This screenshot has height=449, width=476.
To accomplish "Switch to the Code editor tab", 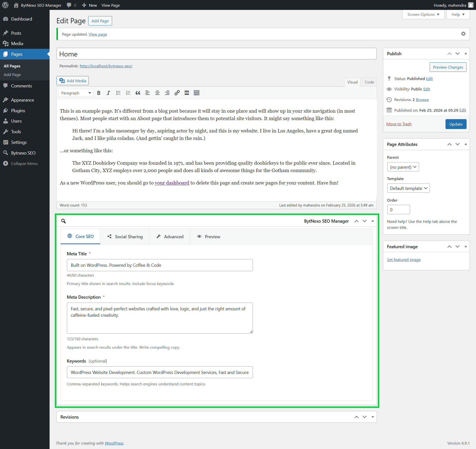I will click(x=369, y=82).
